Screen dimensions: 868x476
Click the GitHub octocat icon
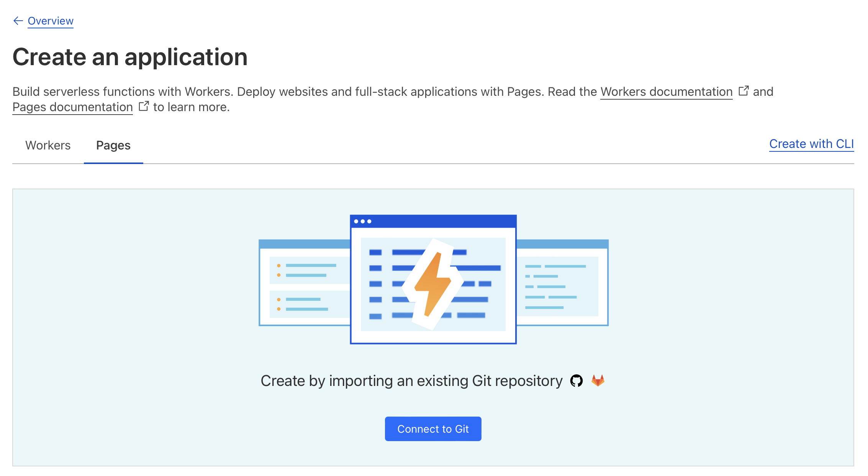576,381
